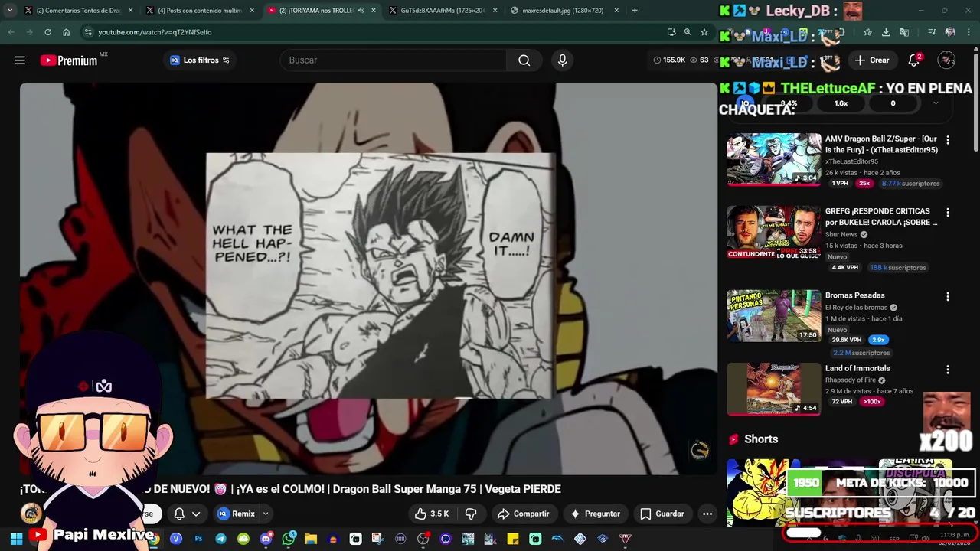
Task: Open 'xTheLastEditor95' channel name
Action: (x=851, y=161)
